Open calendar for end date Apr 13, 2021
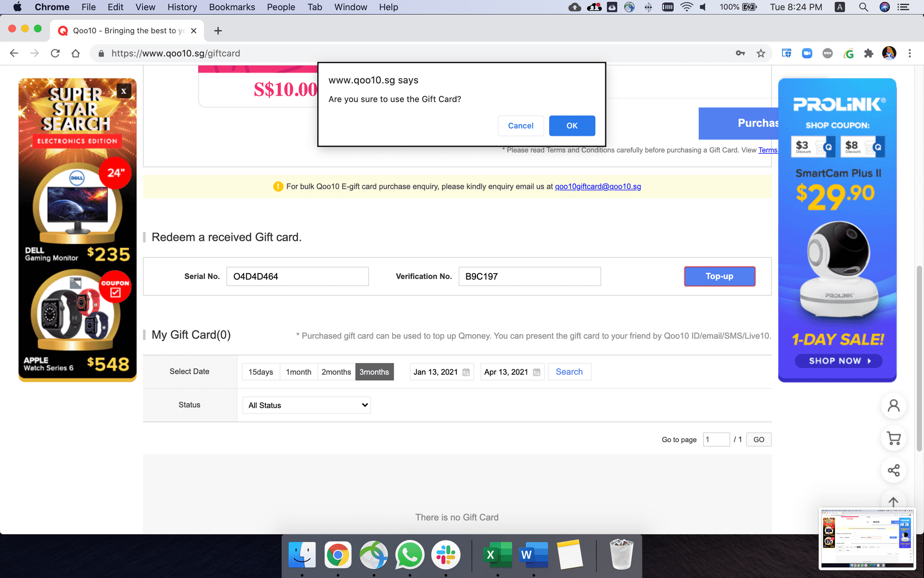The image size is (924, 578). (537, 372)
